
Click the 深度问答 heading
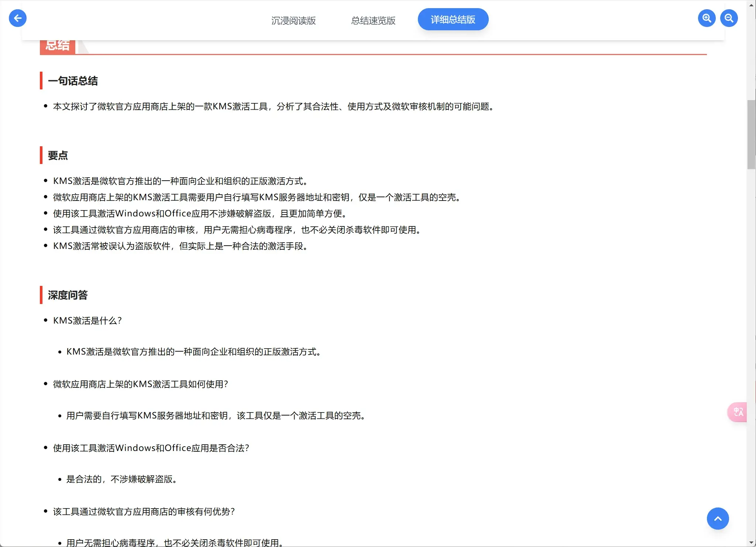68,295
